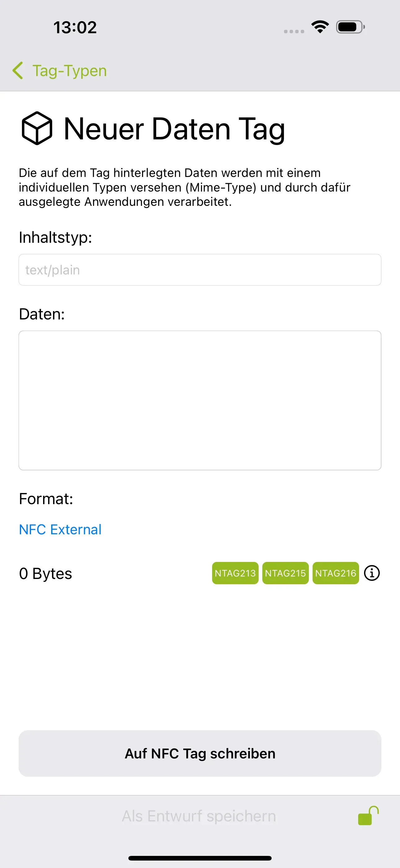Screen dimensions: 400x868
Task: Tap the Neuer Daten Tag heading
Action: (174, 129)
